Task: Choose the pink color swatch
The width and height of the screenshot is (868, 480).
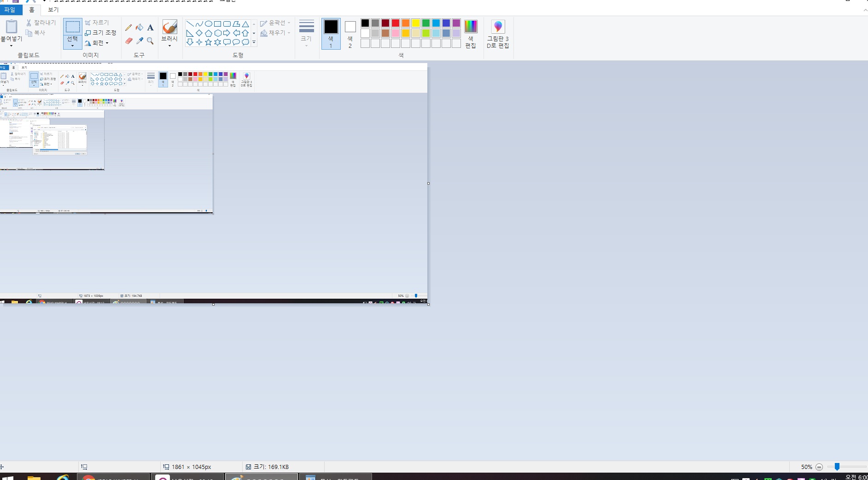Action: coord(396,33)
